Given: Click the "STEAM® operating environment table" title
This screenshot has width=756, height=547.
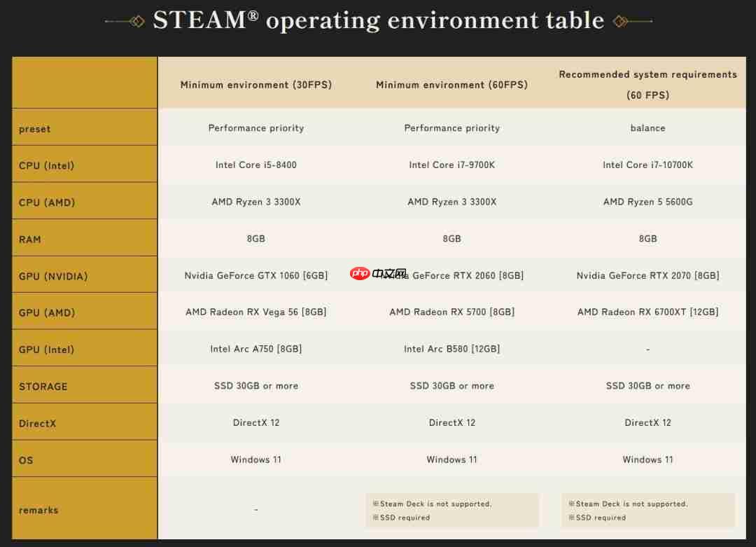Looking at the screenshot, I should coord(379,20).
